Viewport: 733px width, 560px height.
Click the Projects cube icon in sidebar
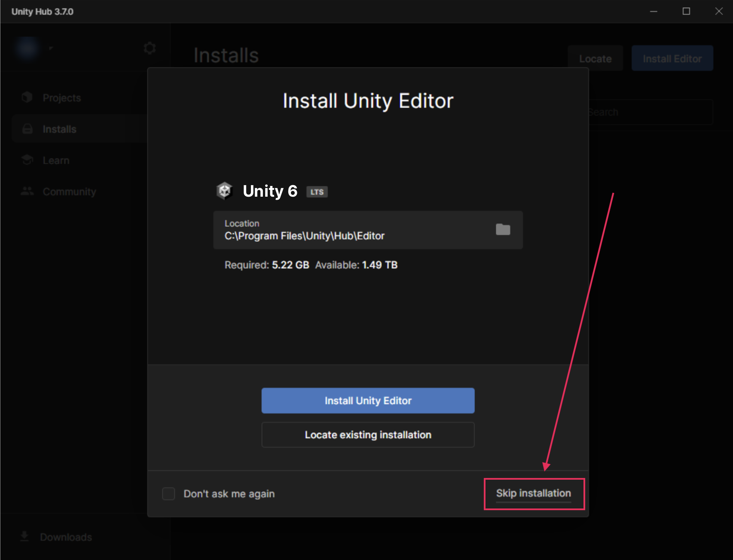point(27,97)
